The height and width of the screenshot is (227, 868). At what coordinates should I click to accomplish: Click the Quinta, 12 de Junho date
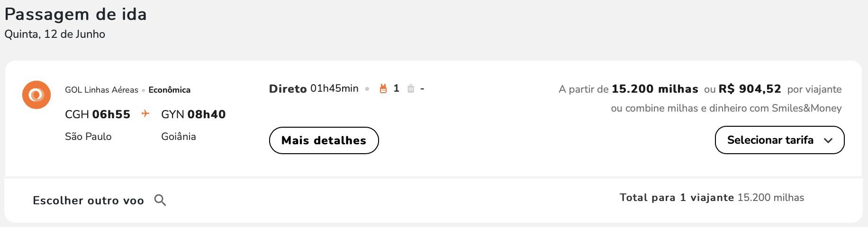pos(55,34)
